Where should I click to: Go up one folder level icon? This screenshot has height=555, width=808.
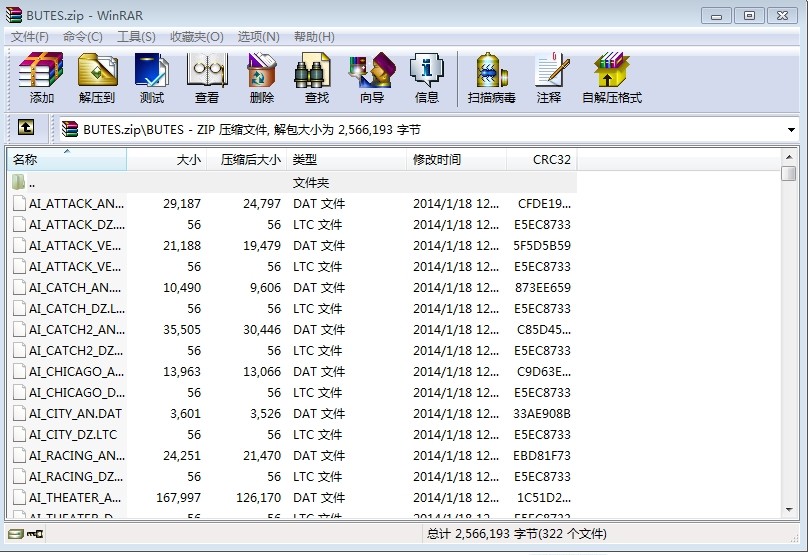click(x=26, y=127)
